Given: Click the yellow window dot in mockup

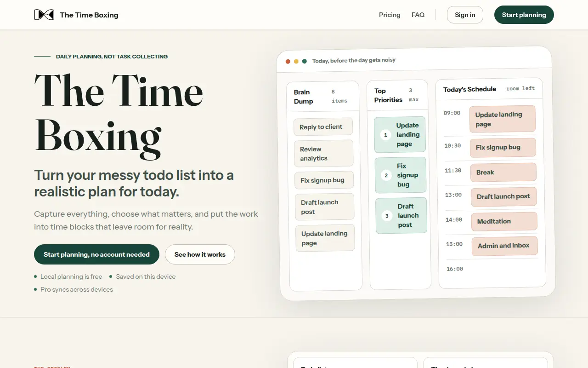Looking at the screenshot, I should point(296,61).
